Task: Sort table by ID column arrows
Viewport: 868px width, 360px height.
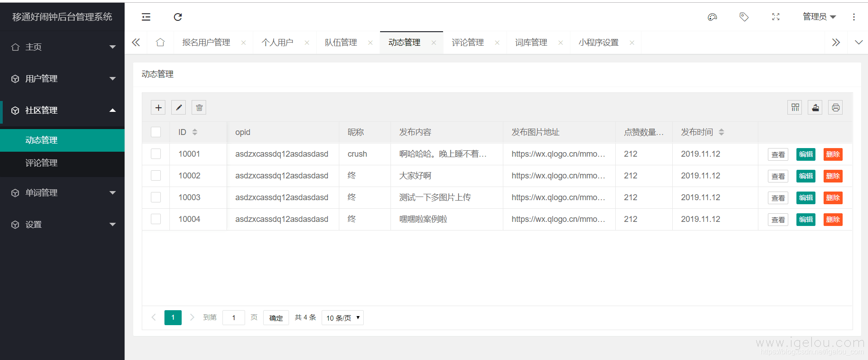Action: pyautogui.click(x=195, y=132)
